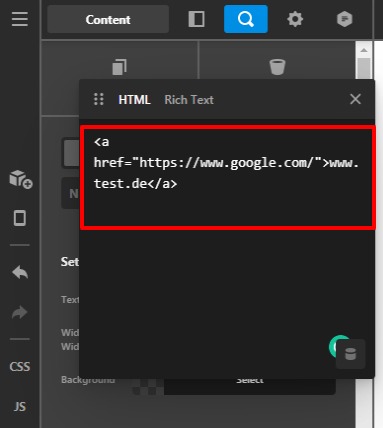Viewport: 383px width, 428px height.
Task: Click the scrollbar up arrow
Action: click(x=364, y=50)
